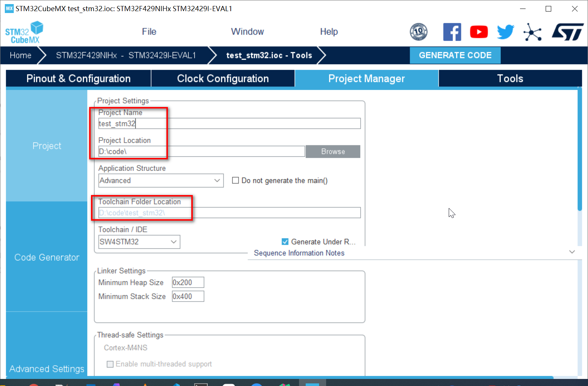Open the File menu
This screenshot has height=386, width=588.
tap(149, 32)
